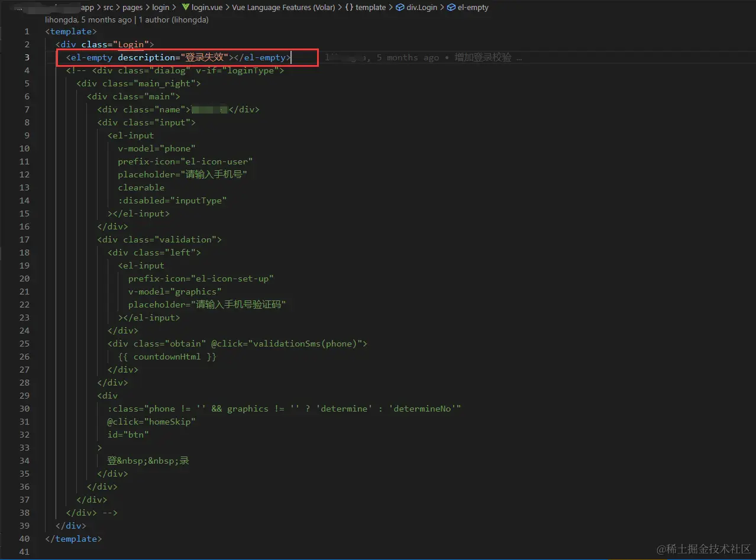Screen dimensions: 756x560
Task: Click the cube icon before div.Login breadcrumb
Action: 399,8
